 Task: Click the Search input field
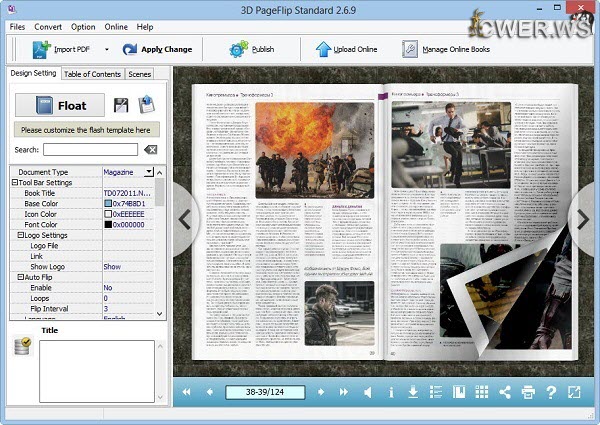click(x=89, y=149)
